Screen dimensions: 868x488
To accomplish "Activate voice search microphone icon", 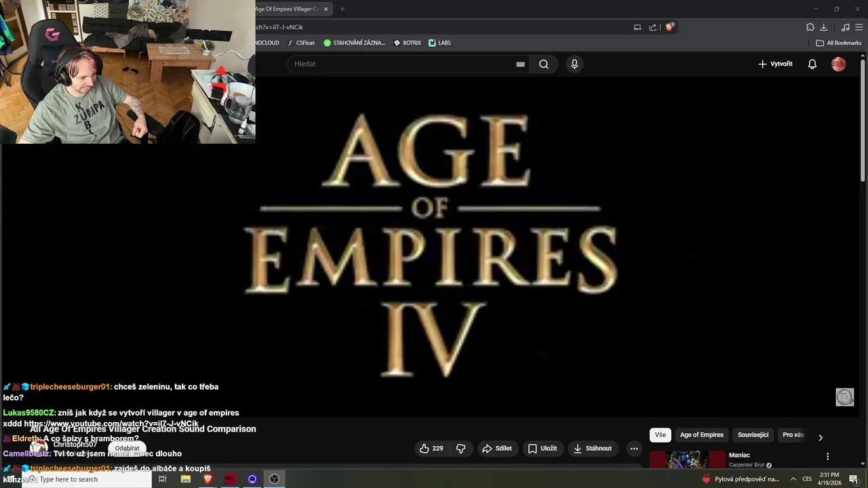I will pyautogui.click(x=574, y=64).
